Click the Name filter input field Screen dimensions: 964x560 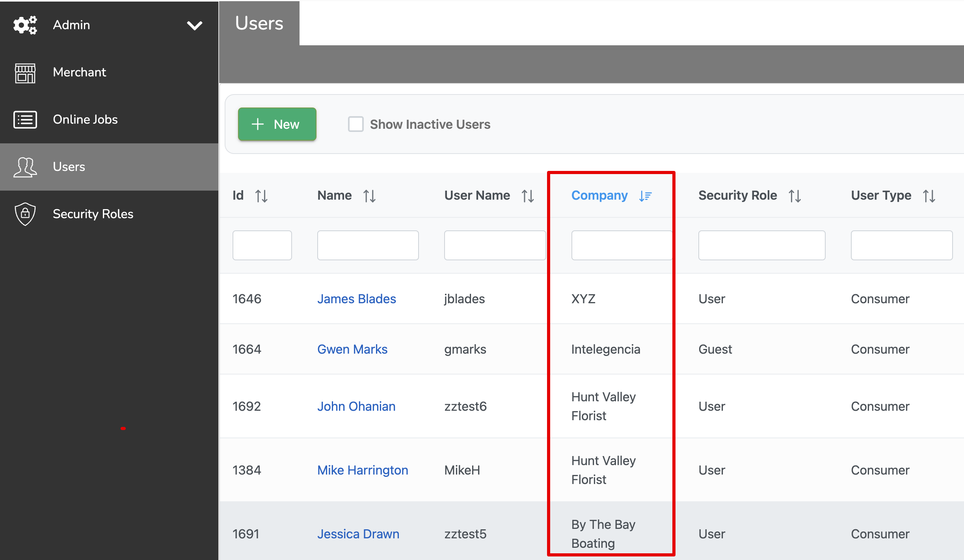click(368, 245)
